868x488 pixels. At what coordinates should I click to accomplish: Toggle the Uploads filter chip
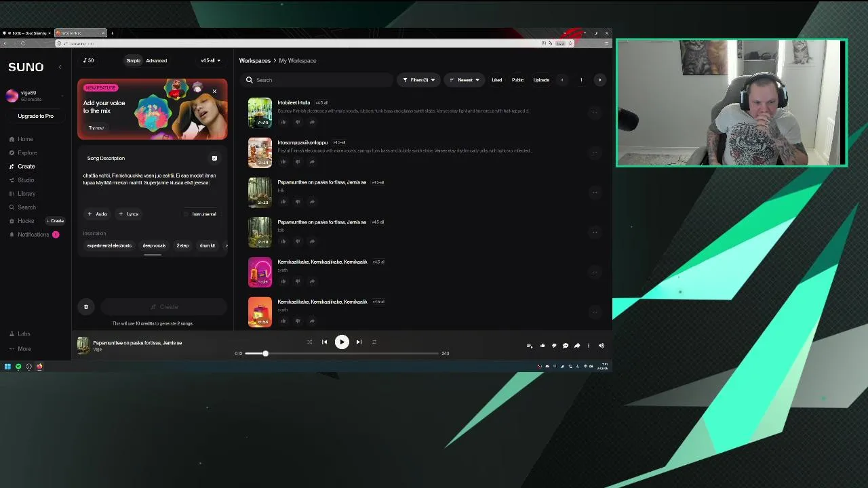pyautogui.click(x=541, y=80)
